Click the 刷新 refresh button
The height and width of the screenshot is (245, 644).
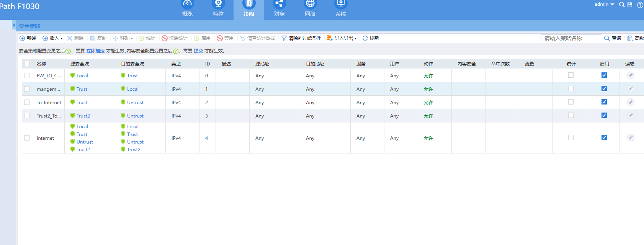[x=371, y=38]
